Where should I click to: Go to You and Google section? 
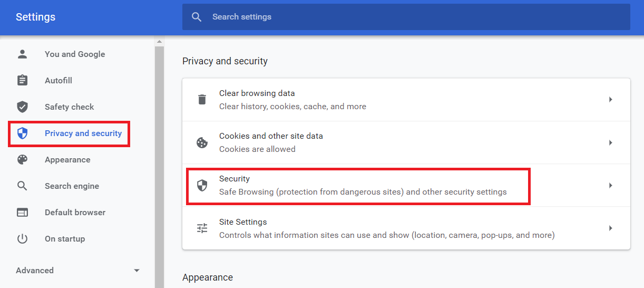coord(74,54)
